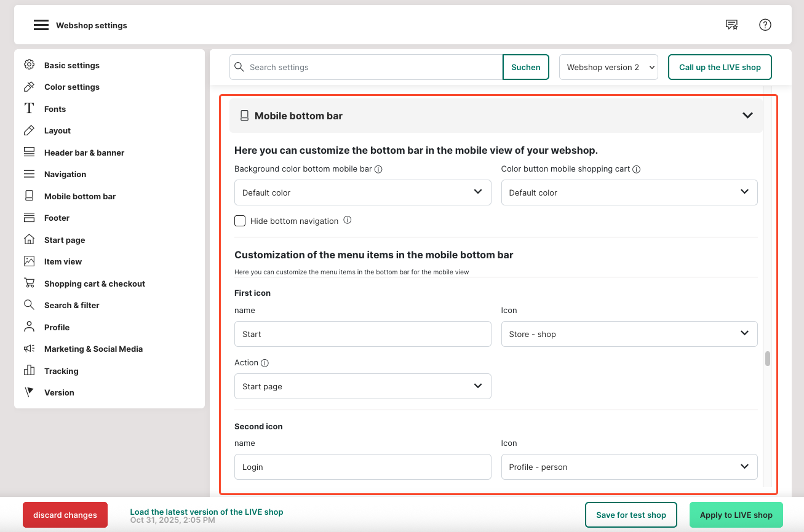Click the info icon beside Hide bottom navigation
804x532 pixels.
348,220
